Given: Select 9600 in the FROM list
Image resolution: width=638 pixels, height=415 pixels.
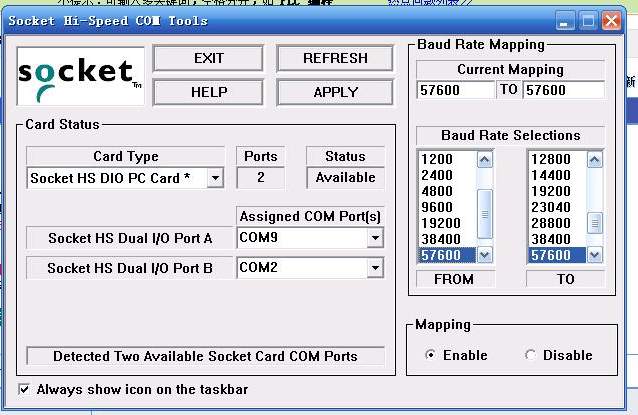Looking at the screenshot, I should click(447, 207).
